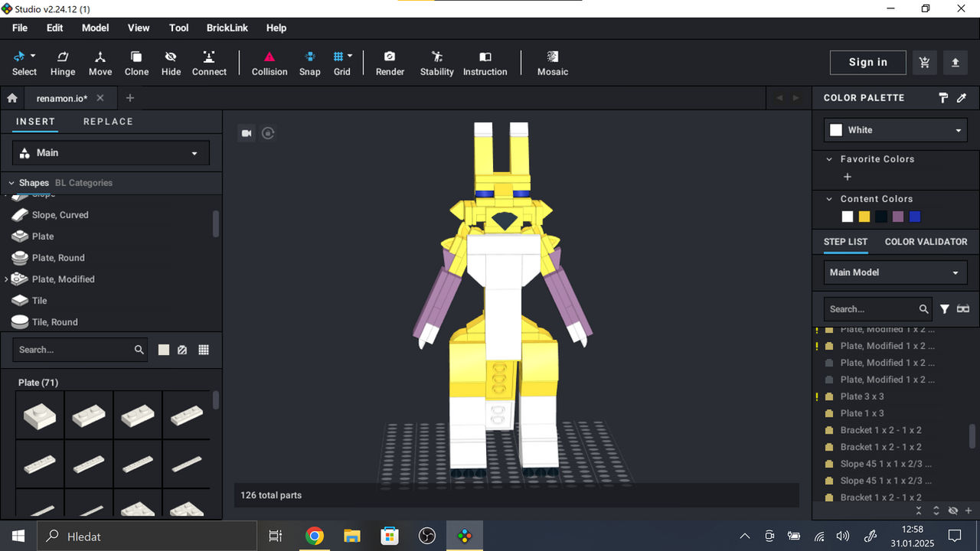Click the home icon by renamon.io tab
This screenshot has width=980, height=551.
12,98
